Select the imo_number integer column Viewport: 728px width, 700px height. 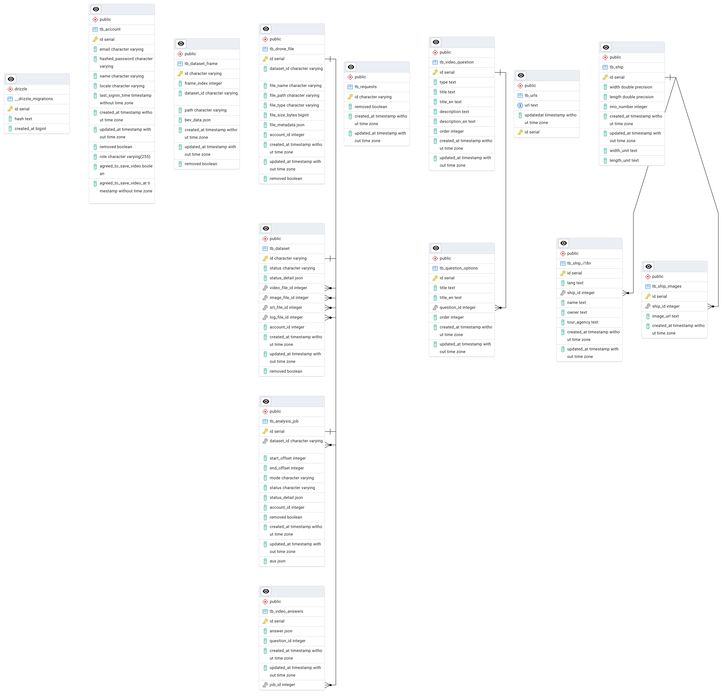coord(631,107)
